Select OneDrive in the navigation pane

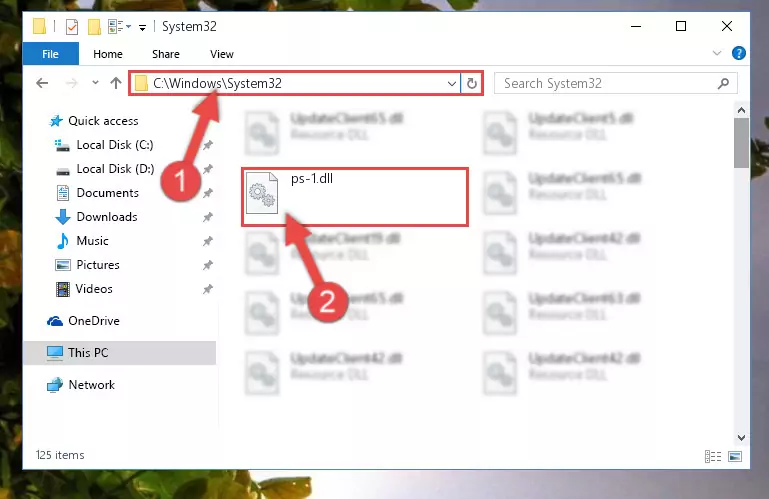coord(94,321)
